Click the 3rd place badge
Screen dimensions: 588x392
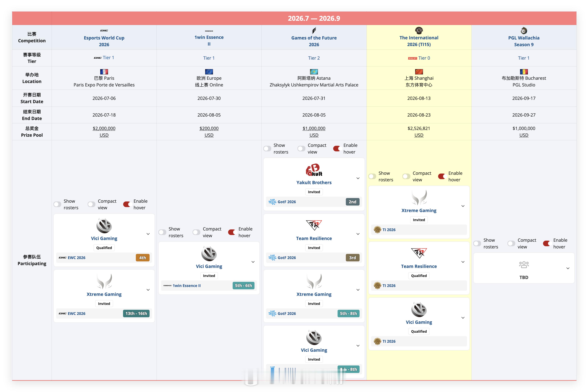click(352, 258)
